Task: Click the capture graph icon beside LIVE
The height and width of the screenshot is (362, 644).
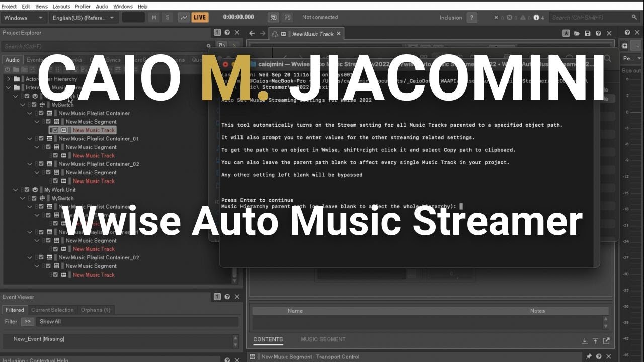Action: [x=184, y=17]
